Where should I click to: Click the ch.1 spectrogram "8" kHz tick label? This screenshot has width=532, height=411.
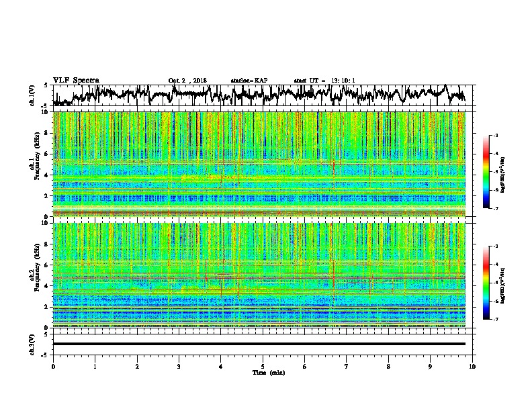point(46,133)
